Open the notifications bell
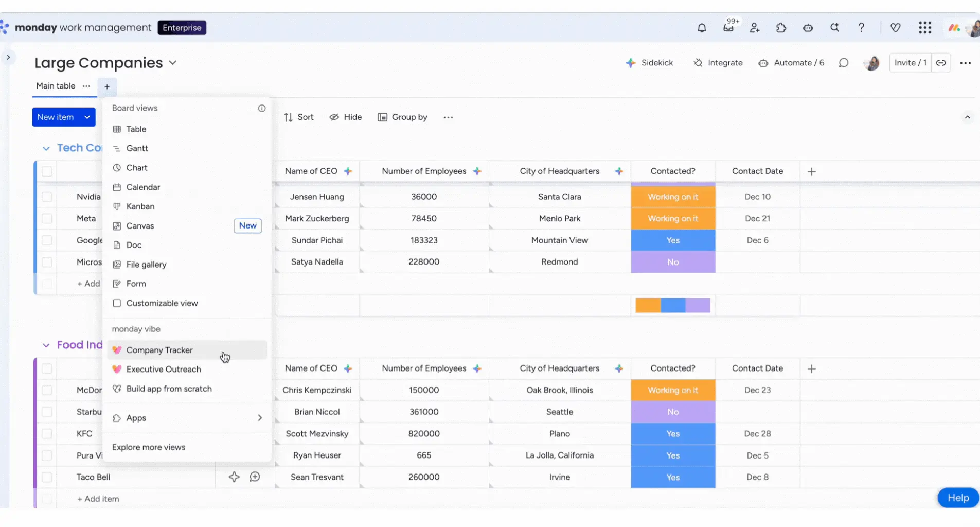The image size is (980, 527). 702,28
